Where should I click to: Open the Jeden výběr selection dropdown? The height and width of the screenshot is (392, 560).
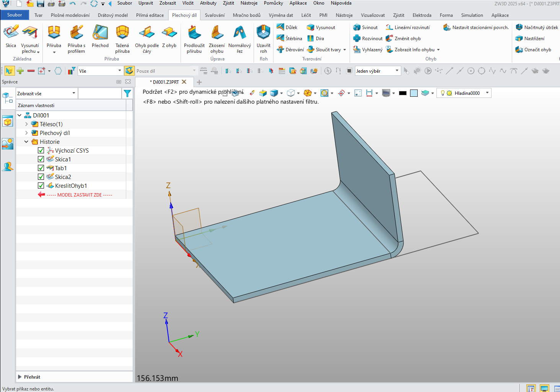tap(378, 71)
